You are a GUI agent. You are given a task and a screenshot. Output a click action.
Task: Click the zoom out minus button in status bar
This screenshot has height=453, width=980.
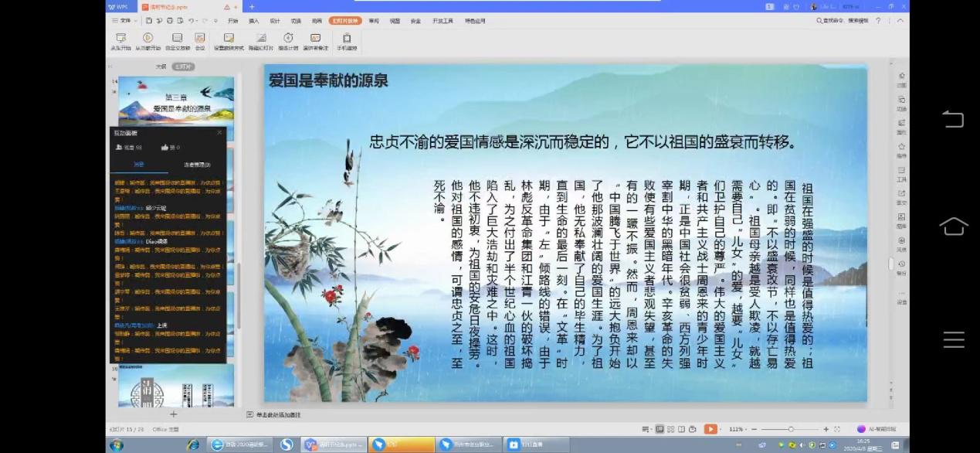pyautogui.click(x=755, y=429)
